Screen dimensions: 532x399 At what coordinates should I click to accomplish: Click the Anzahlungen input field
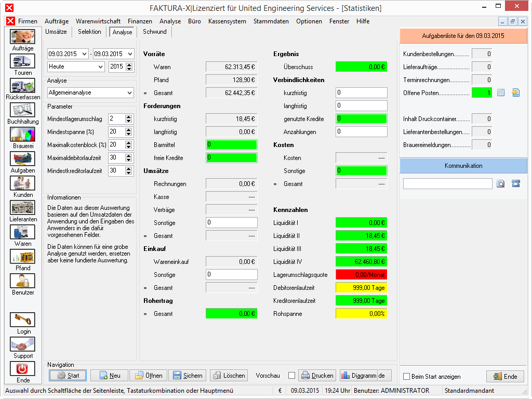click(x=362, y=131)
